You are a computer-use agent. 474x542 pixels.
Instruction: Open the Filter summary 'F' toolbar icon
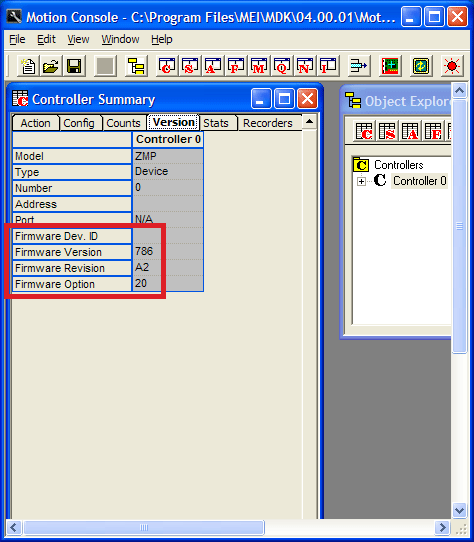coord(236,66)
